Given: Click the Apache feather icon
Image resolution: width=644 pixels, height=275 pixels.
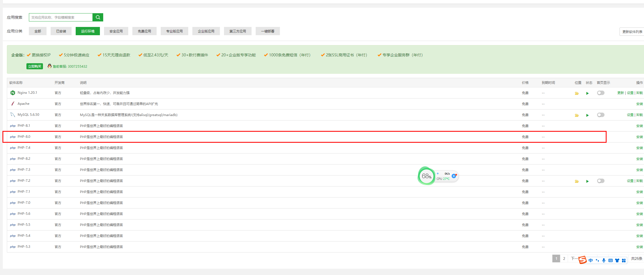Looking at the screenshot, I should tap(13, 104).
